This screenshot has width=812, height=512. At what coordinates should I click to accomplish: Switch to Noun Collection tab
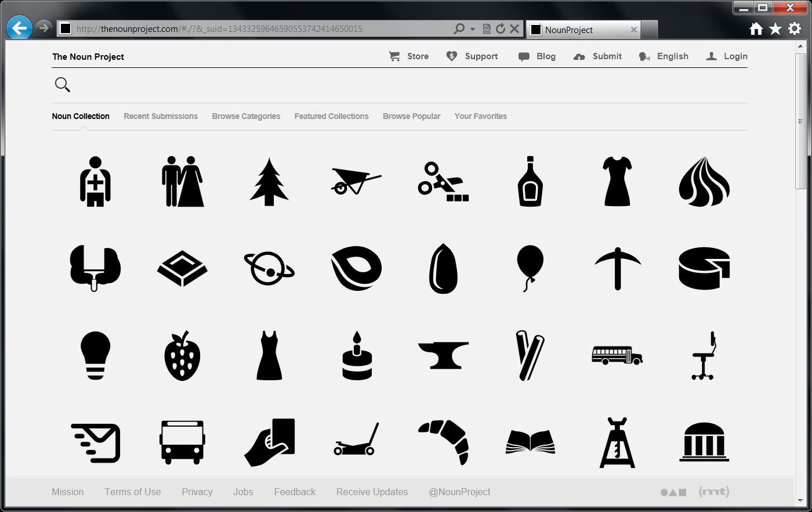[x=81, y=116]
